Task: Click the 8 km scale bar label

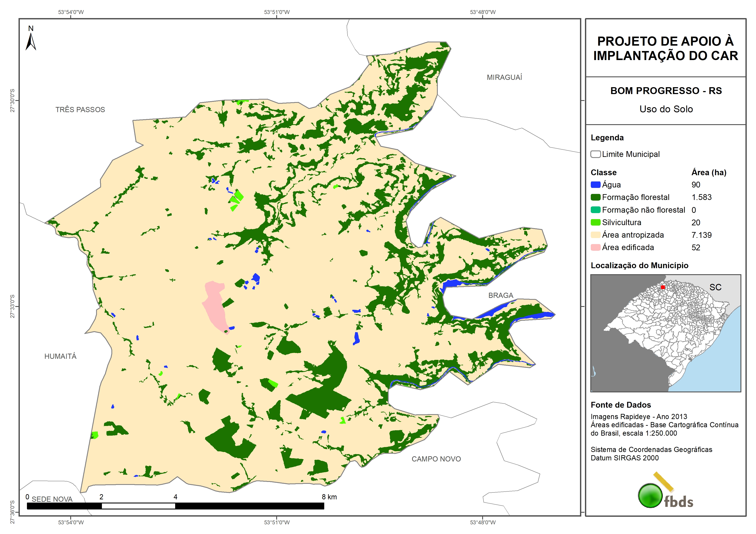Action: point(329,497)
